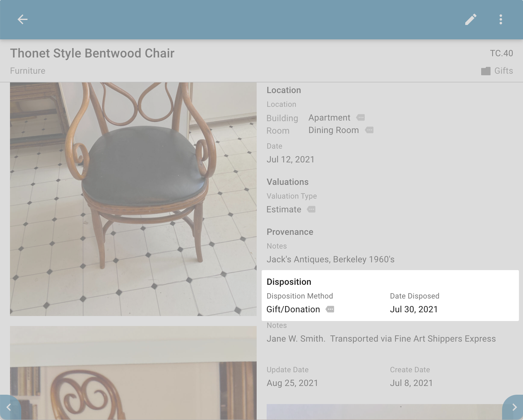Tap the back arrow to leave the record
This screenshot has height=420, width=523.
click(22, 19)
